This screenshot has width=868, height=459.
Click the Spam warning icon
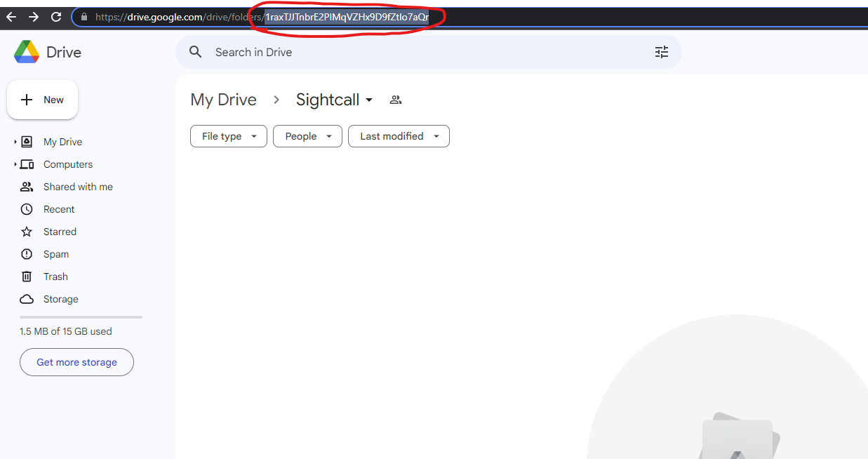pos(27,254)
